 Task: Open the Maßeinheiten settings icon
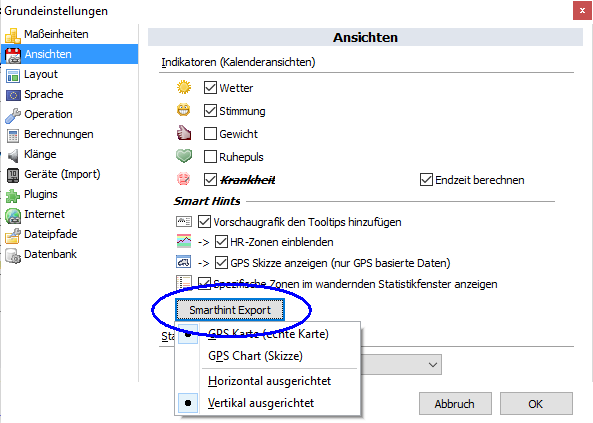coord(12,36)
